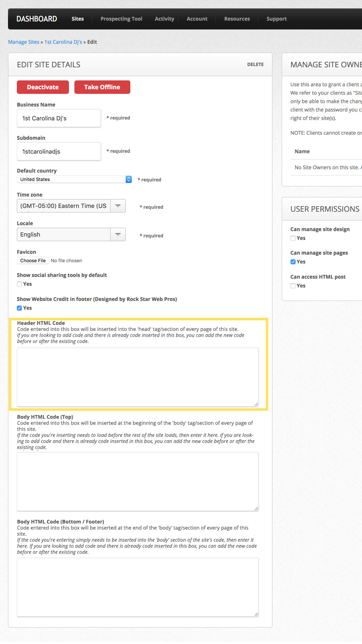
Task: Click Body HTML Code (Bottom / Footer) resize handle
Action: 256,614
